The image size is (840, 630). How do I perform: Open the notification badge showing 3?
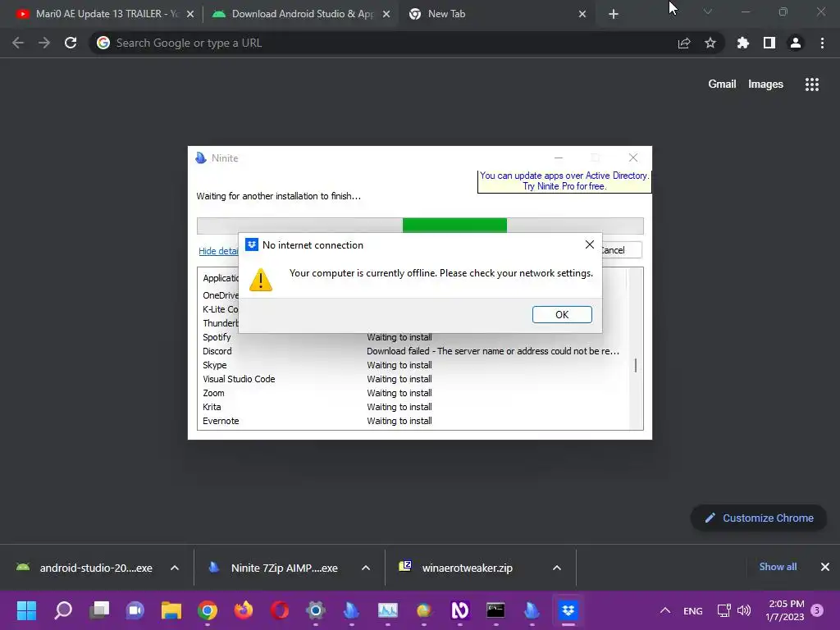point(817,609)
